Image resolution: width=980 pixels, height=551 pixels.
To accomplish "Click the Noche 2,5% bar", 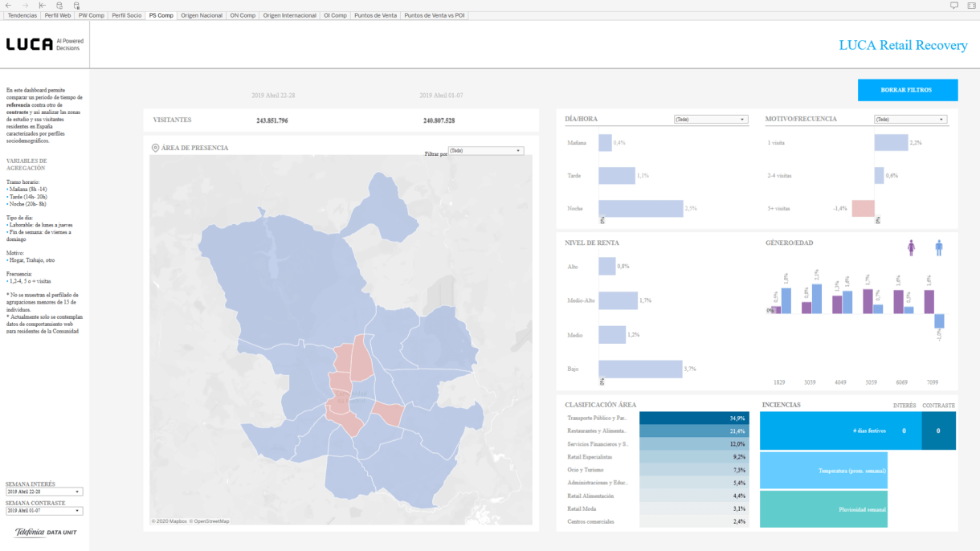I will 640,209.
